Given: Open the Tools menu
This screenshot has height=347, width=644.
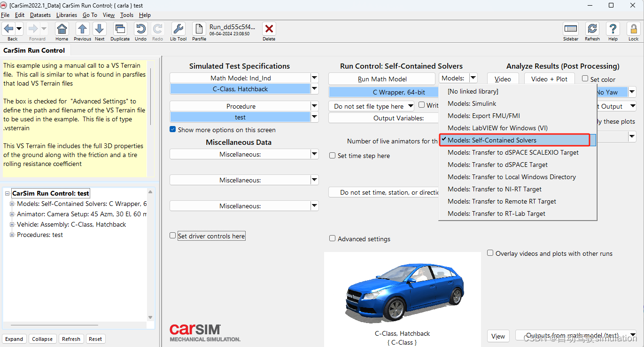Looking at the screenshot, I should [127, 15].
